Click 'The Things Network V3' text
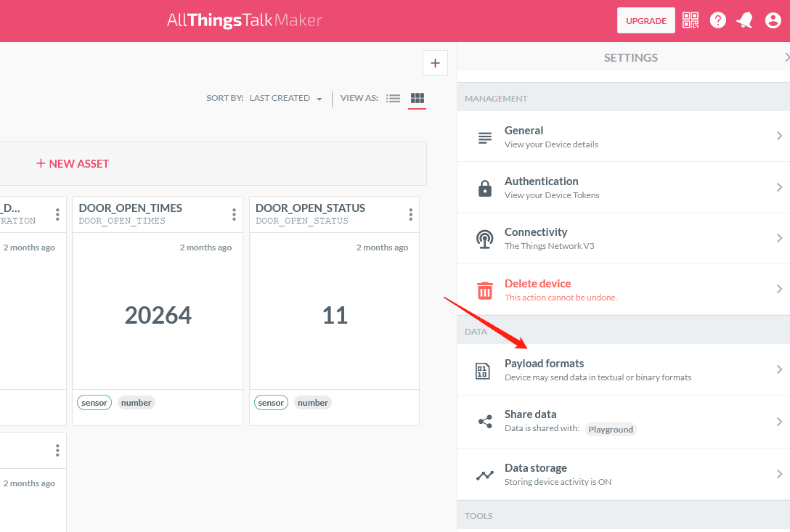Viewport: 790px width, 532px height. pos(550,246)
